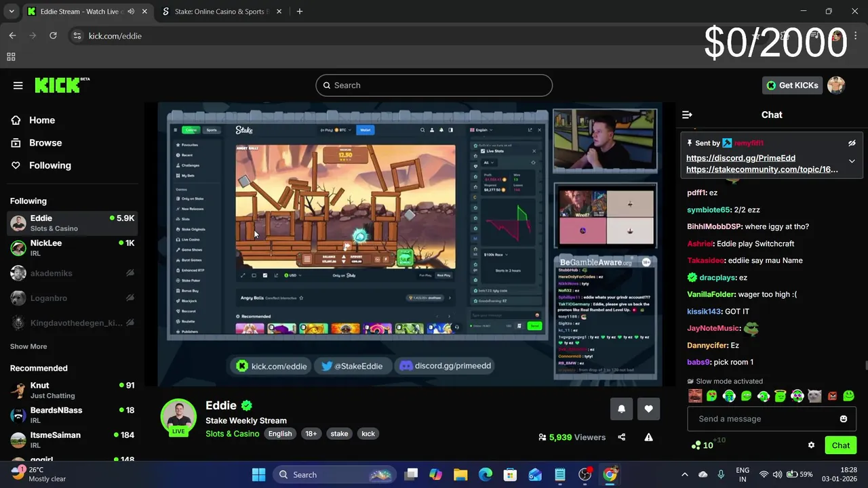Expand the pinned message chevron
The width and height of the screenshot is (868, 488).
pyautogui.click(x=852, y=161)
